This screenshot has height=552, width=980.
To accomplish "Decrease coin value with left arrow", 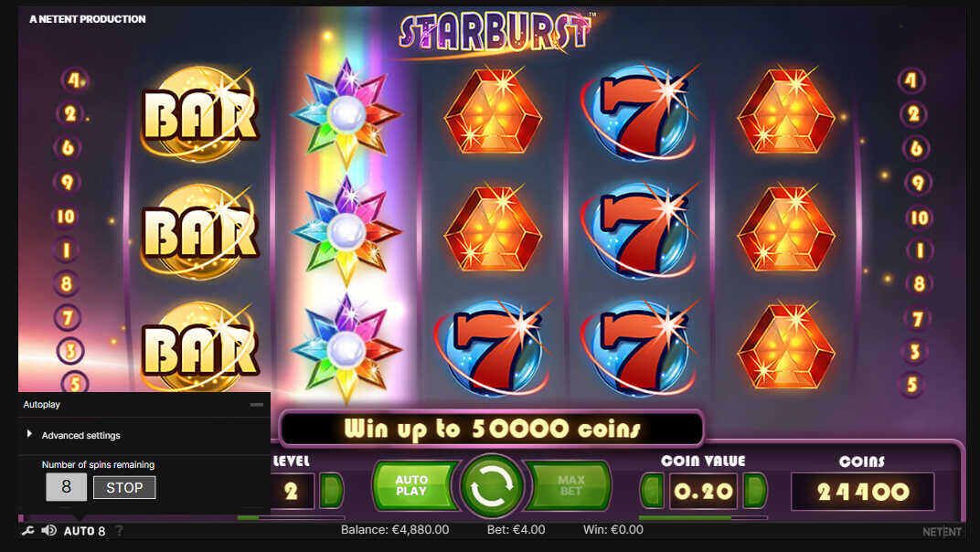I will click(x=653, y=490).
